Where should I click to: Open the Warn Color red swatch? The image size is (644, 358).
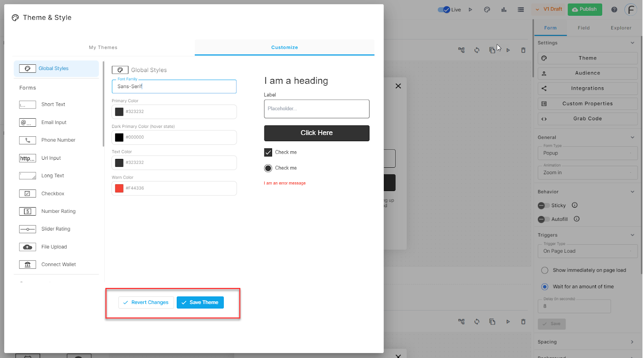(x=119, y=188)
